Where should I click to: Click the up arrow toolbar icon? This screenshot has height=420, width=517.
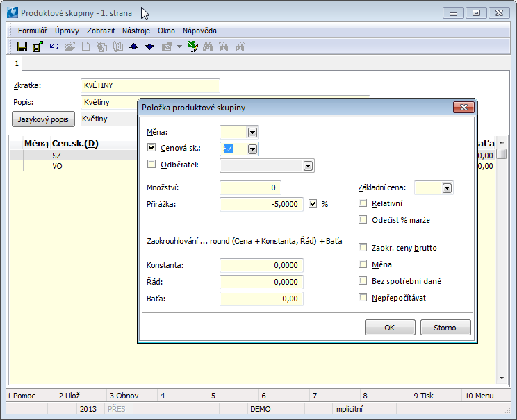pyautogui.click(x=134, y=47)
